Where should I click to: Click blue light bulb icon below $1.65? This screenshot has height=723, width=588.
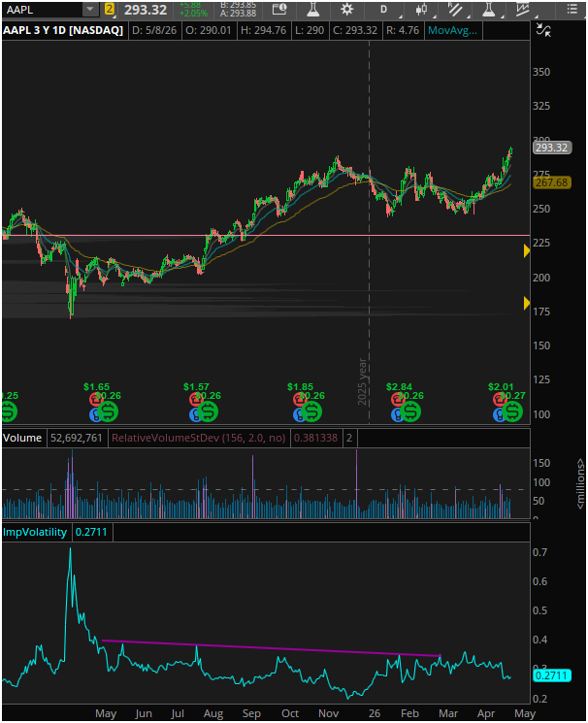tap(95, 415)
